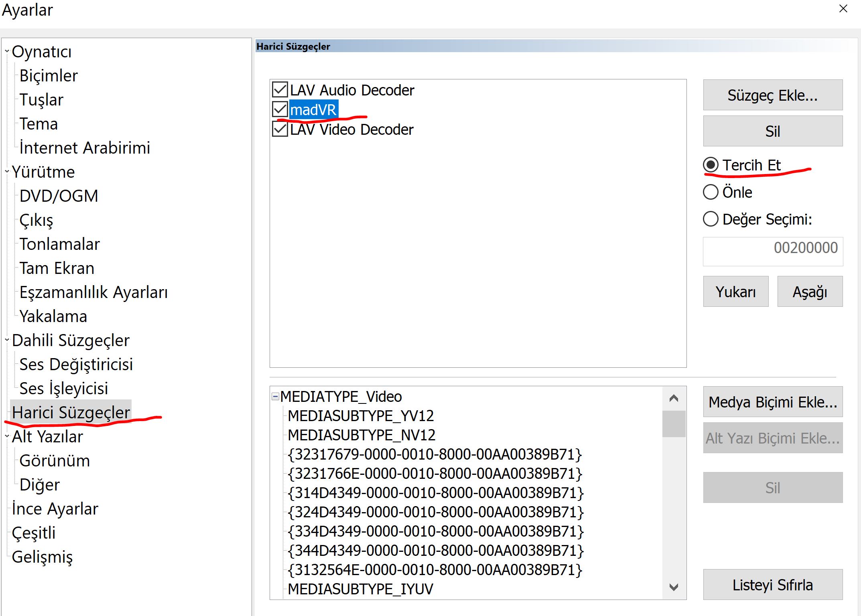This screenshot has height=616, width=861.
Task: Click the 00200000 value input field
Action: 773,251
